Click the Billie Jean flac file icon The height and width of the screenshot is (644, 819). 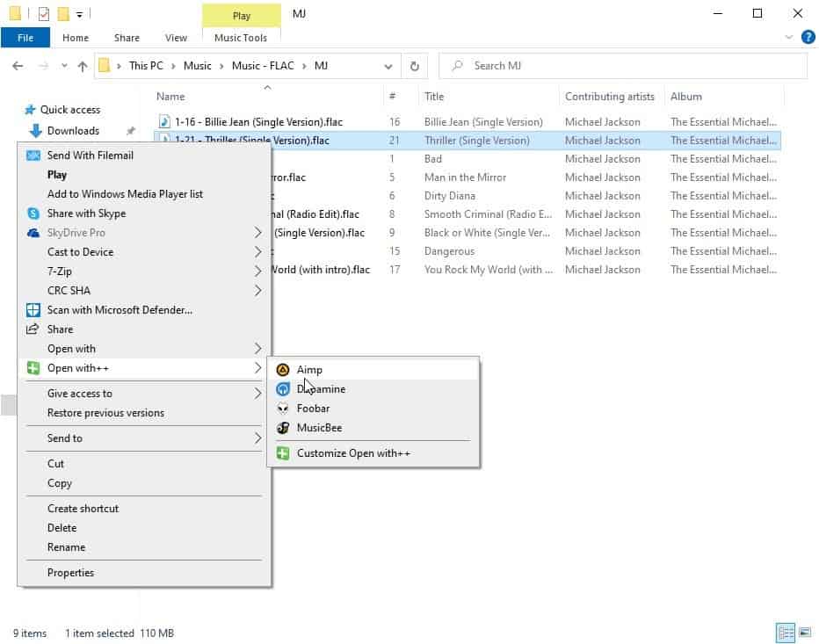pyautogui.click(x=164, y=122)
